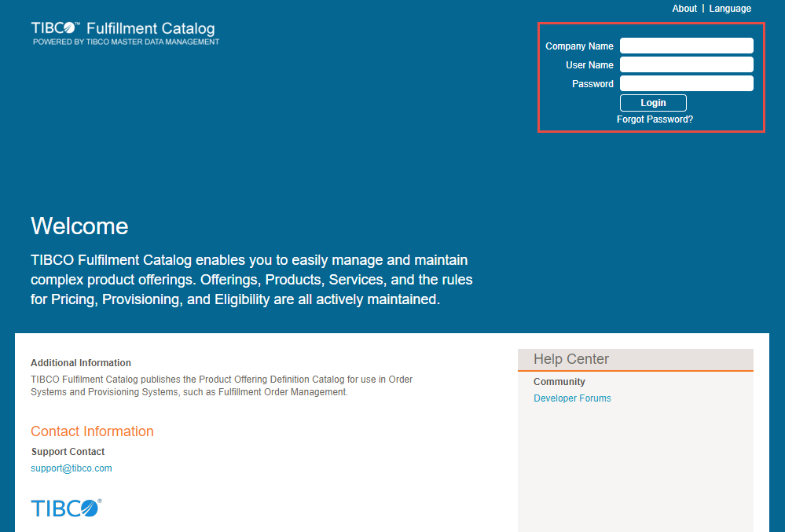Click the Login button
Screen dimensions: 785x532
pyautogui.click(x=653, y=103)
